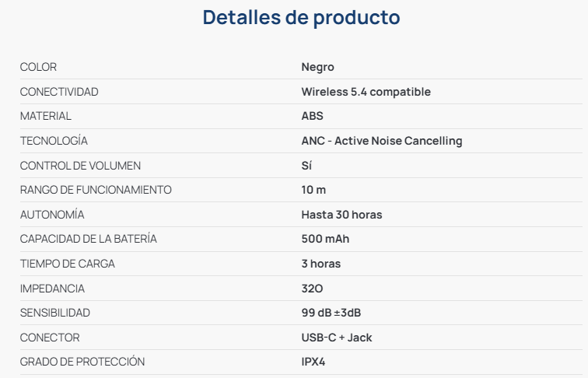Image resolution: width=588 pixels, height=378 pixels.
Task: Click the CONTROL DE VOLUMEN label
Action: click(80, 166)
